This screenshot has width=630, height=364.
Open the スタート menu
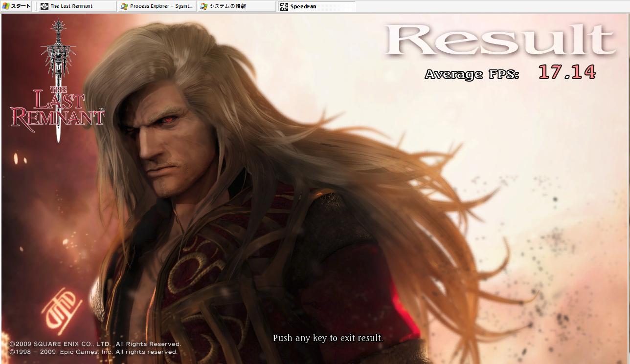(17, 6)
